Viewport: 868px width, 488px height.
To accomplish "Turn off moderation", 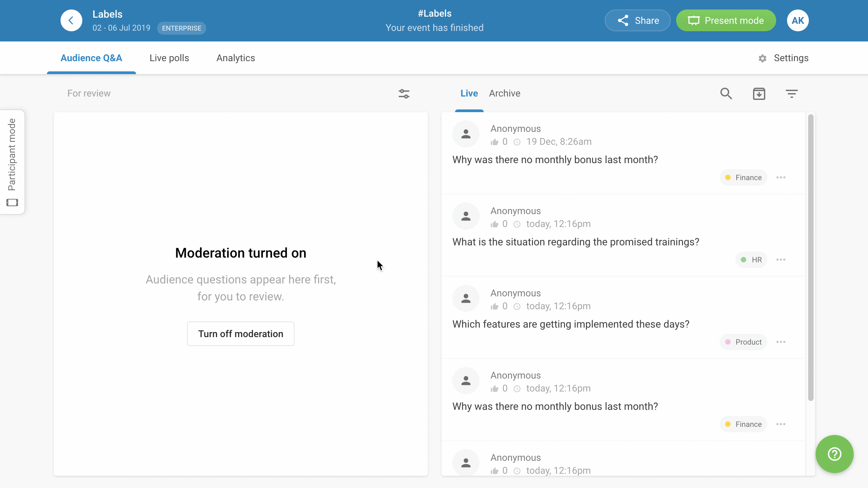I will (241, 334).
